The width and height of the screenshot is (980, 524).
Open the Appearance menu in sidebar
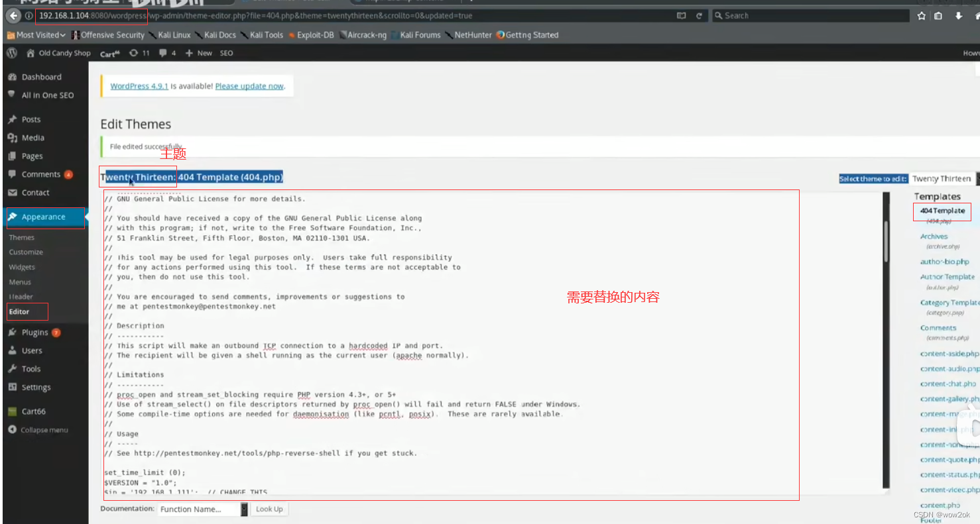click(45, 217)
